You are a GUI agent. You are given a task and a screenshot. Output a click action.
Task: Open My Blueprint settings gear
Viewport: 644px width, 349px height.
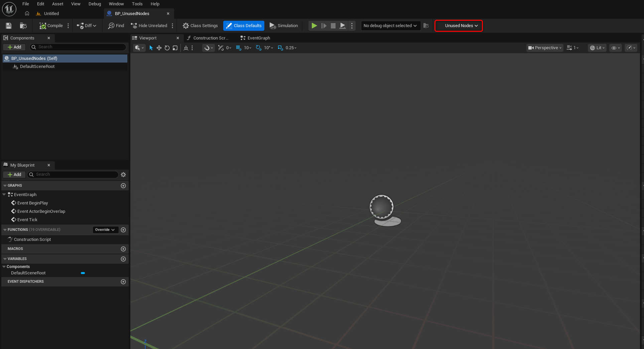(123, 175)
